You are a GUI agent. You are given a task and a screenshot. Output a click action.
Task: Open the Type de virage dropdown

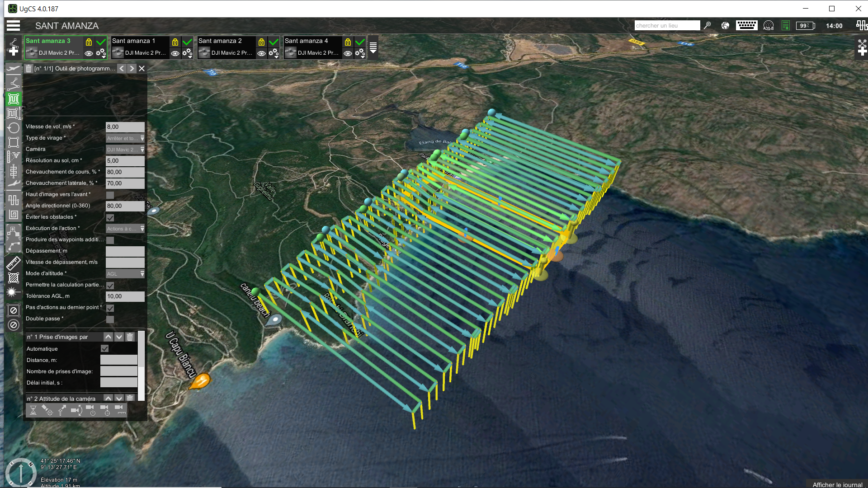click(x=125, y=138)
